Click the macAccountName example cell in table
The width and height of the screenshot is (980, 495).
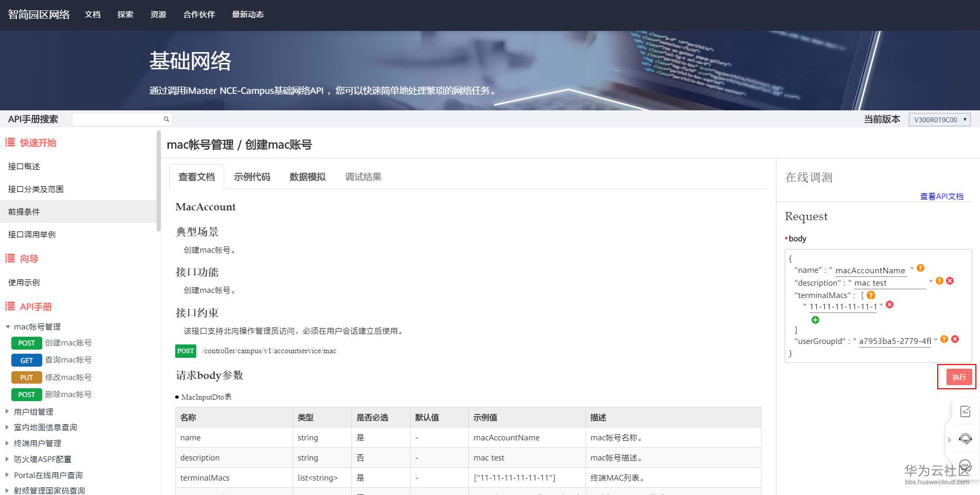(x=527, y=437)
